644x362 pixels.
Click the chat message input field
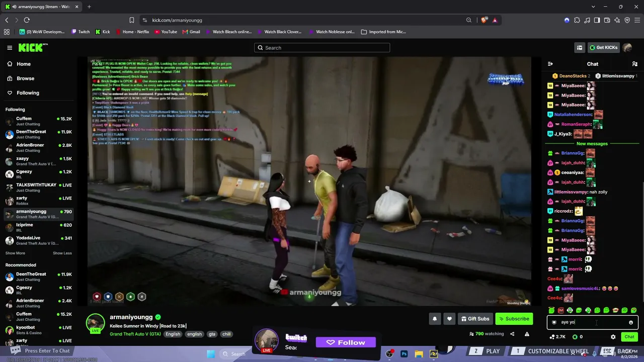coord(592,322)
